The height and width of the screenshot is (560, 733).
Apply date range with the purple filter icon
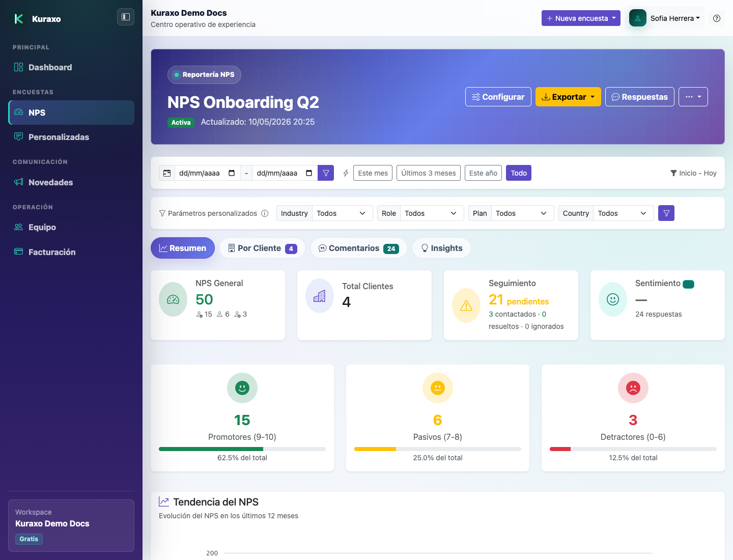326,173
